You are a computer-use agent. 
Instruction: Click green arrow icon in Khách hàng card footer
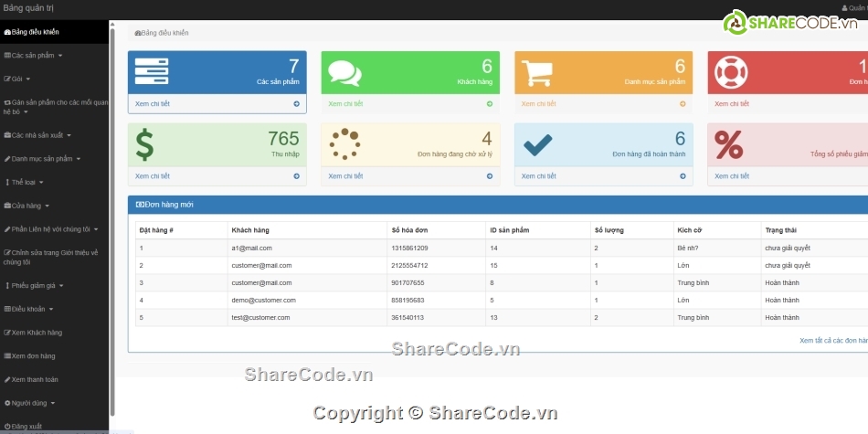tap(490, 103)
